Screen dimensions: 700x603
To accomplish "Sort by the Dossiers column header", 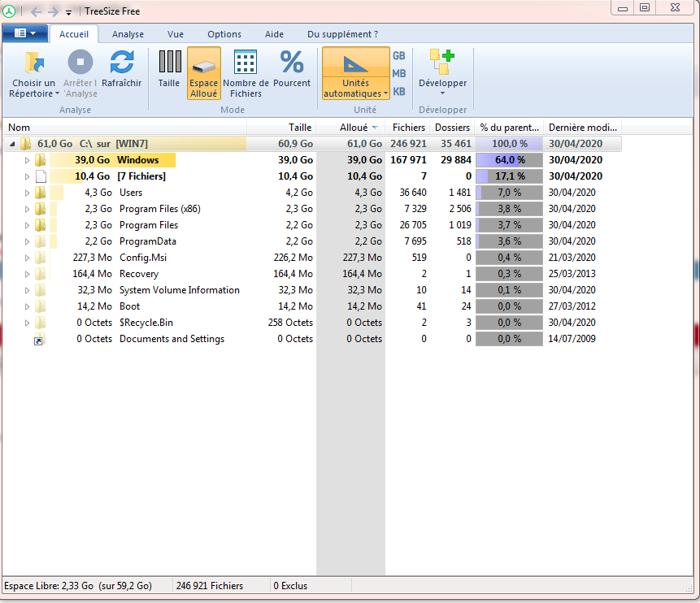I will click(x=452, y=128).
